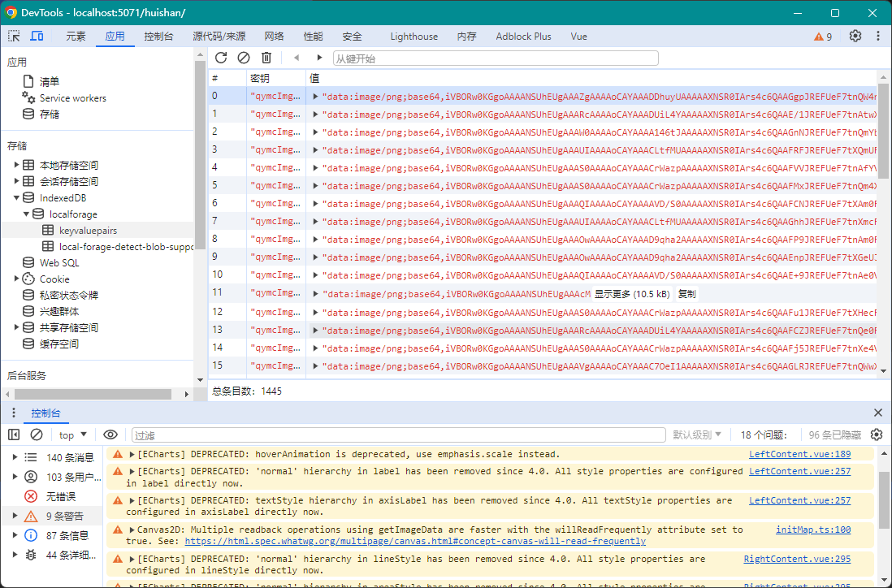Open the LeftContent.vue:189 source link
Image resolution: width=892 pixels, height=588 pixels.
(x=799, y=455)
